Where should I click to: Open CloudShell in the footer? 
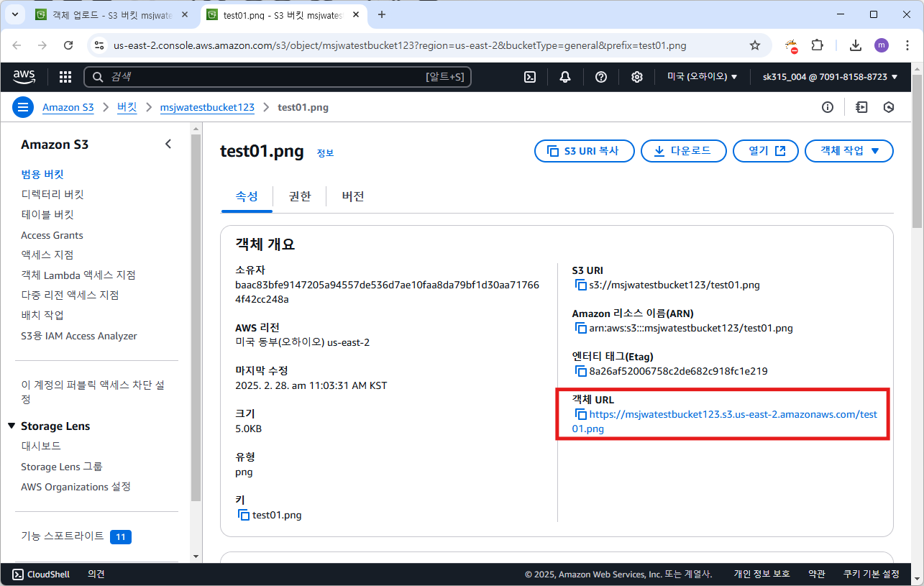pos(42,574)
